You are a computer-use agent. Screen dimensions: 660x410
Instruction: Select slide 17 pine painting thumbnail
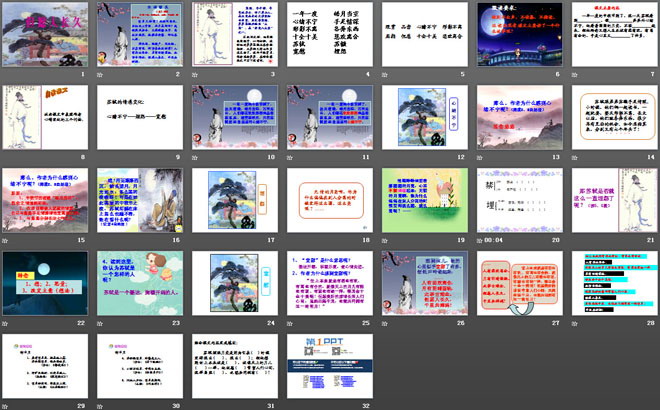click(235, 200)
